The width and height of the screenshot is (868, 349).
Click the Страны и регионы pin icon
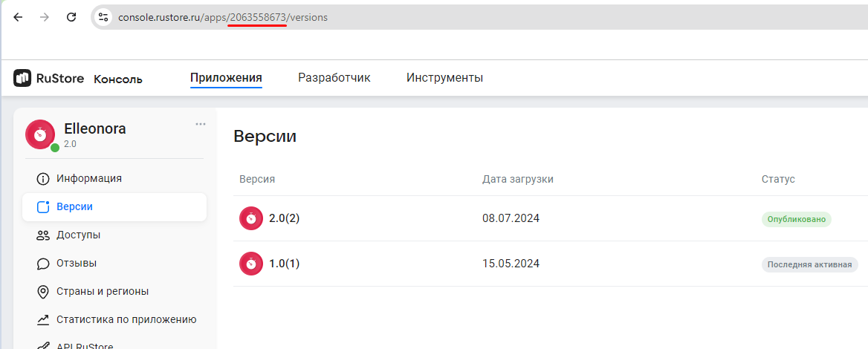pyautogui.click(x=43, y=292)
